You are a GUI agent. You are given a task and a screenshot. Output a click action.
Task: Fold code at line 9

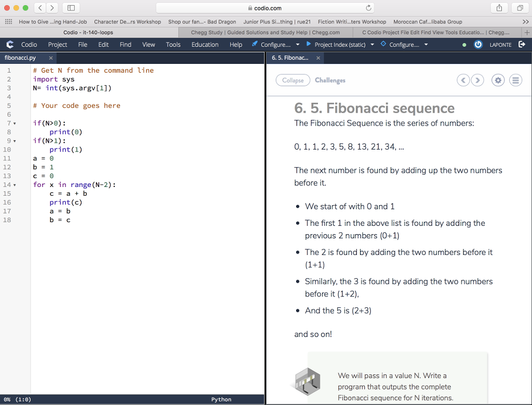tap(15, 141)
